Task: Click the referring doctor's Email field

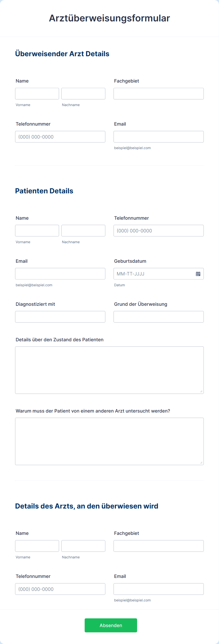Action: [x=159, y=137]
